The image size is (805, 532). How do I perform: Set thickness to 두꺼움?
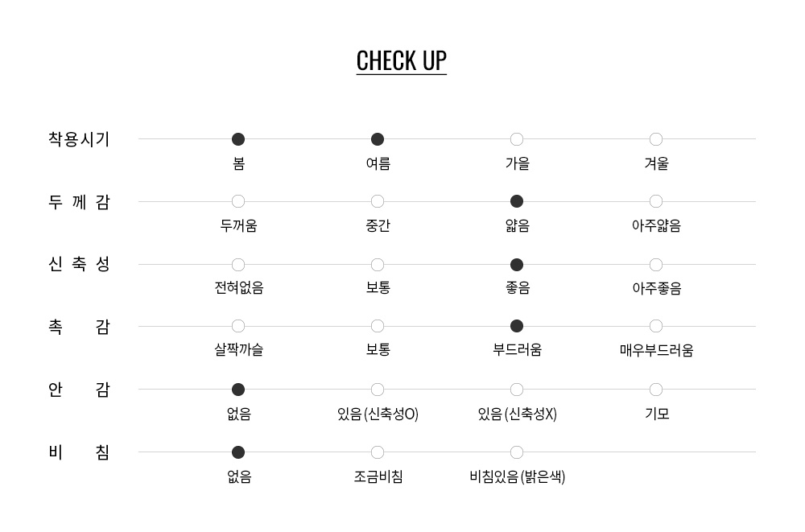click(238, 201)
